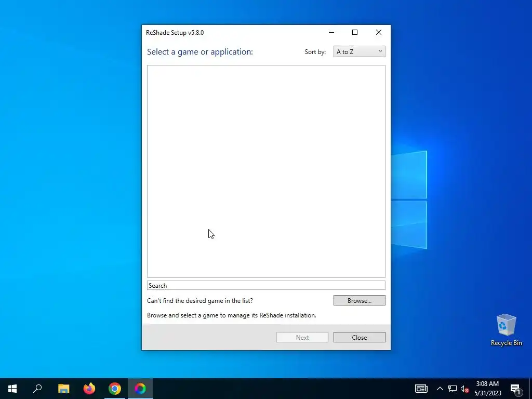Open the clock showing 3:08 AM
The width and height of the screenshot is (532, 399).
pyautogui.click(x=487, y=389)
